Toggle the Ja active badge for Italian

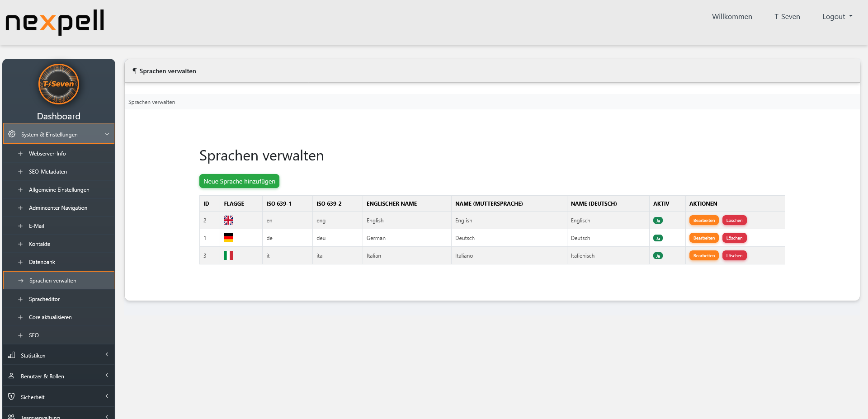pos(658,255)
